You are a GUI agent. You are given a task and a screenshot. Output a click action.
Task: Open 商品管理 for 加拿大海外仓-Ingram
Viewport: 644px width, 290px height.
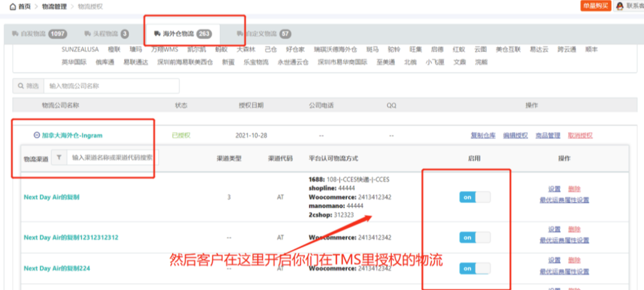[548, 135]
